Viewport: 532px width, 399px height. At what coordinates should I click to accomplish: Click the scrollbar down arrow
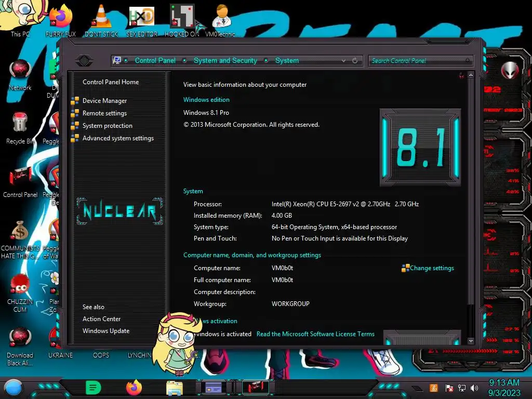tap(471, 341)
